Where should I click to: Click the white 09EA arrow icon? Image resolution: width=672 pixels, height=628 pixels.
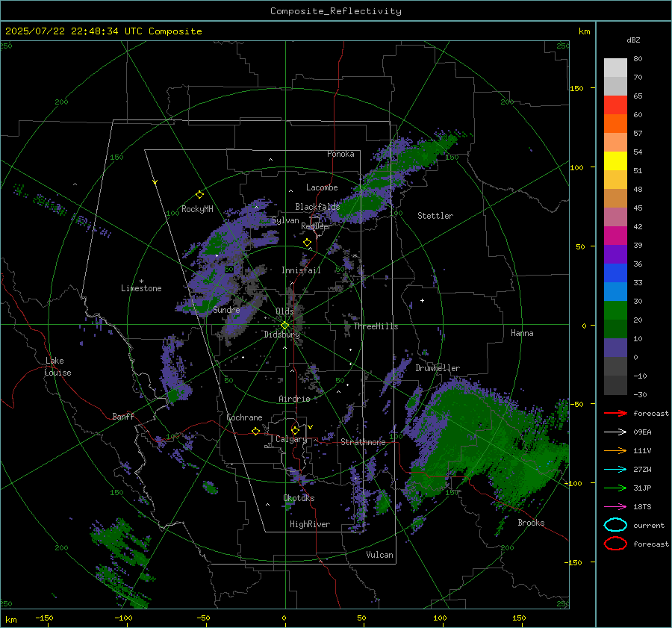pos(615,432)
